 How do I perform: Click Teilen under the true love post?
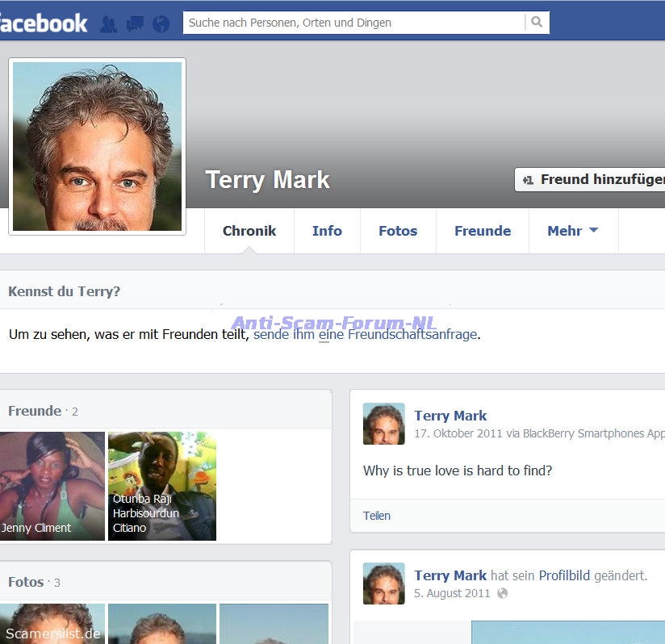tap(377, 516)
